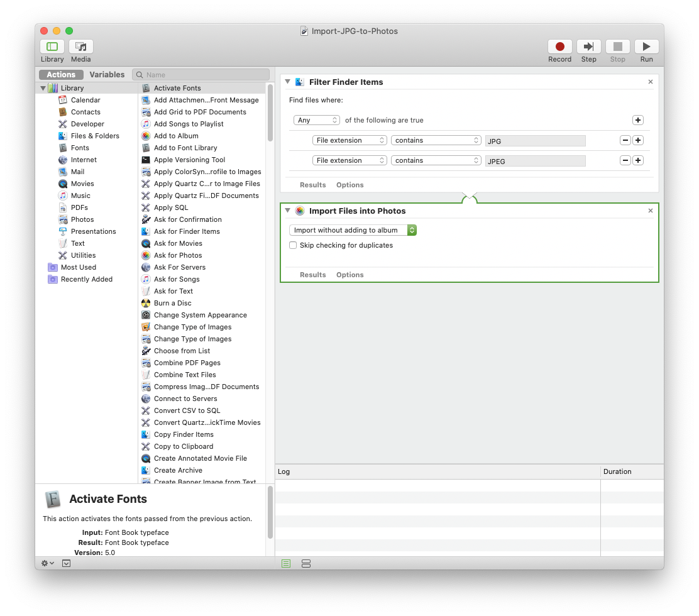The width and height of the screenshot is (699, 616).
Task: Show Results of Import Files into Photos
Action: 313,275
